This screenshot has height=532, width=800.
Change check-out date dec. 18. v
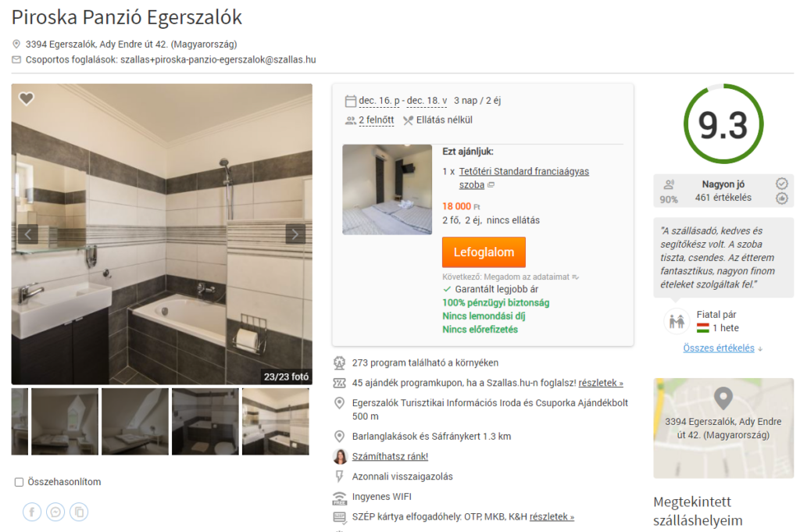click(427, 101)
